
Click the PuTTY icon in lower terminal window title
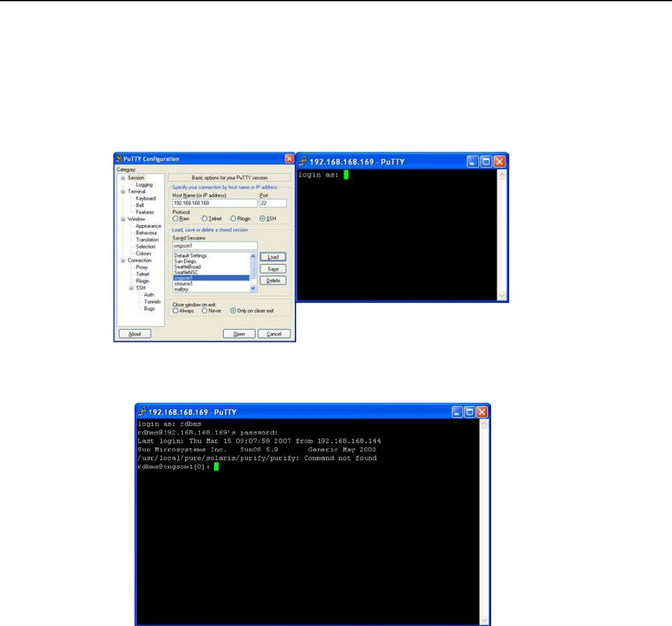tap(142, 412)
